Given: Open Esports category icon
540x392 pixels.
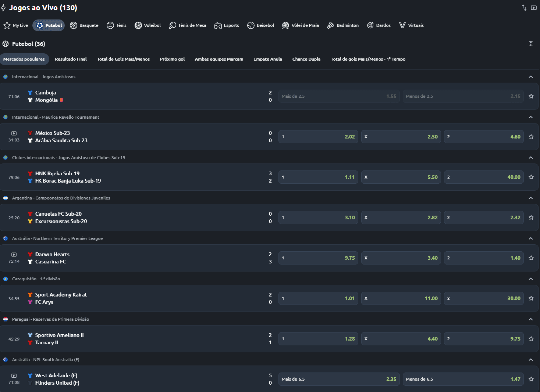Looking at the screenshot, I should [x=218, y=25].
